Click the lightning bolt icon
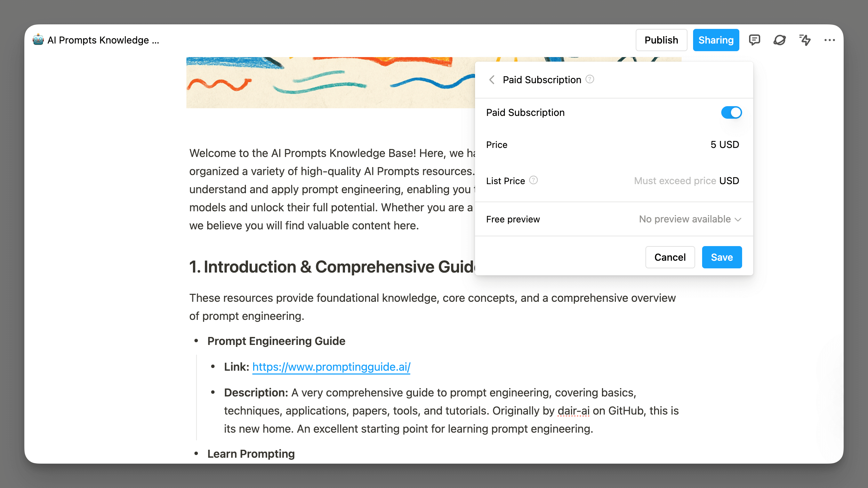Image resolution: width=868 pixels, height=488 pixels. 805,40
